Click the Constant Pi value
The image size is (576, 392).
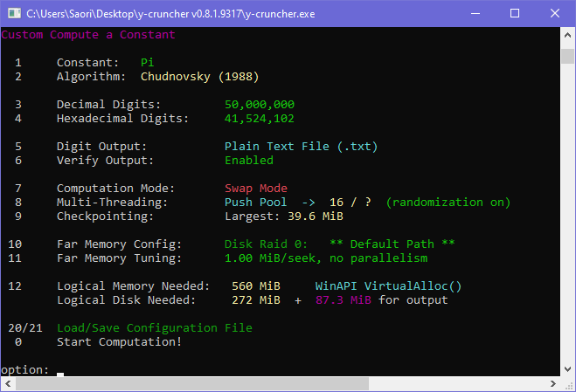click(147, 63)
